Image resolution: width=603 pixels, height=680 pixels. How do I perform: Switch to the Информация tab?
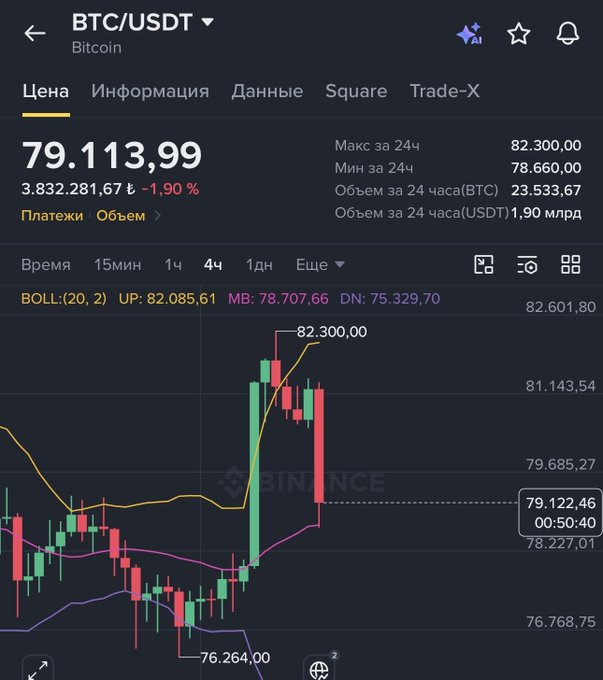point(150,92)
